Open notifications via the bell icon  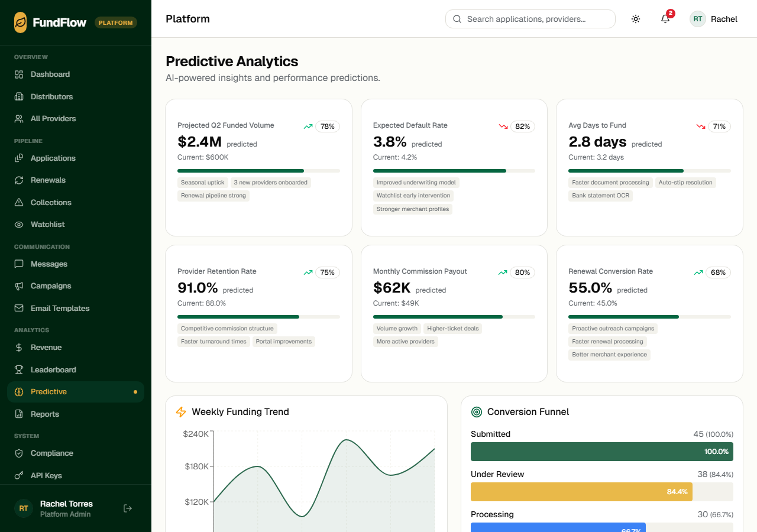click(665, 19)
